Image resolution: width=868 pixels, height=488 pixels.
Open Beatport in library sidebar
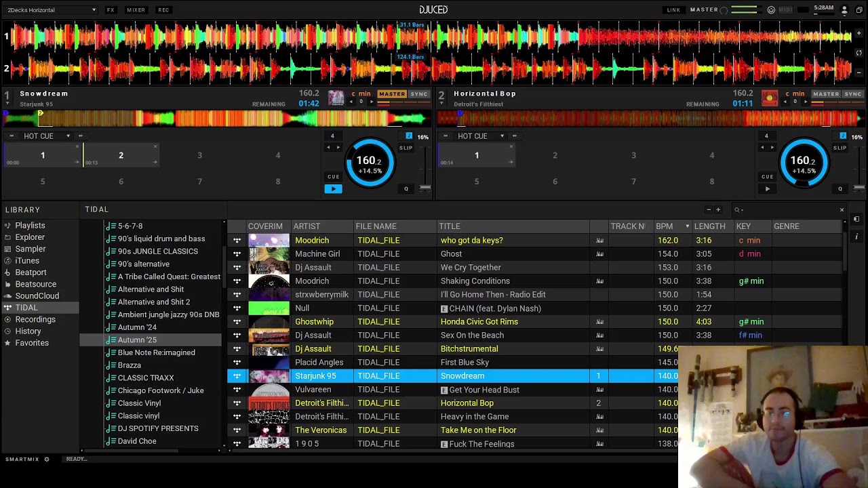(x=31, y=272)
